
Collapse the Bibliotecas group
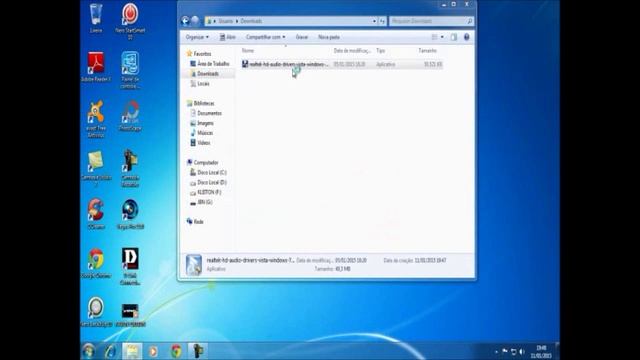200,103
